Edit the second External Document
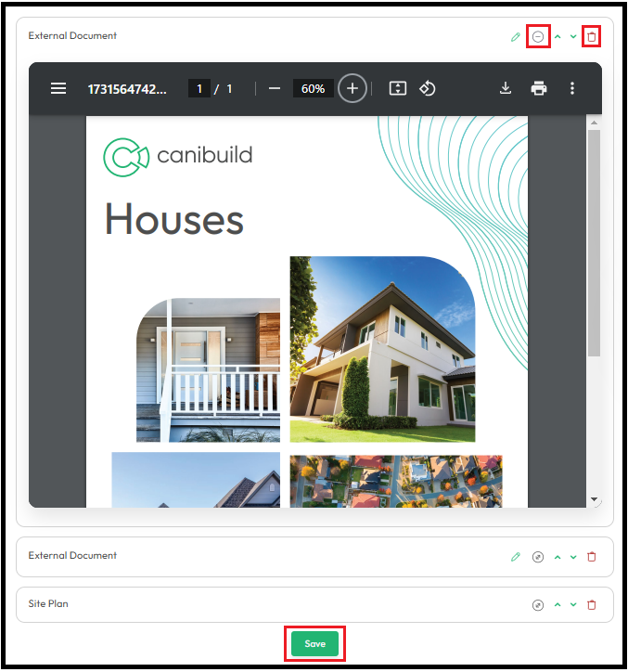 (516, 557)
